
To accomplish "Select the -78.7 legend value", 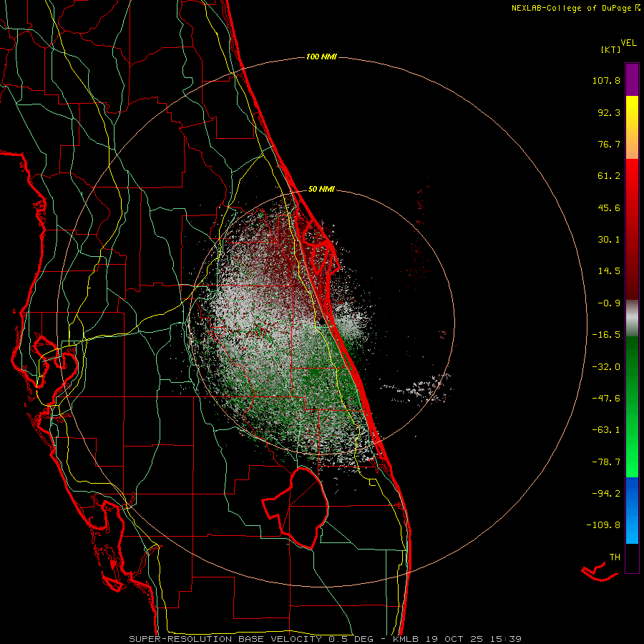I will [606, 462].
